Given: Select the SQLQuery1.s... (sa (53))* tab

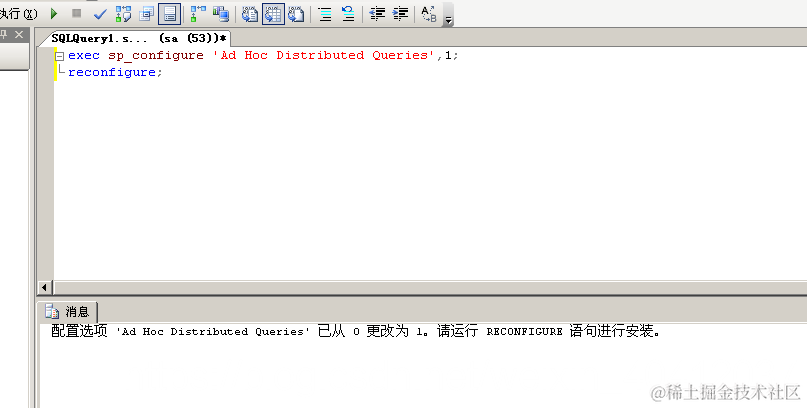Looking at the screenshot, I should pyautogui.click(x=139, y=39).
